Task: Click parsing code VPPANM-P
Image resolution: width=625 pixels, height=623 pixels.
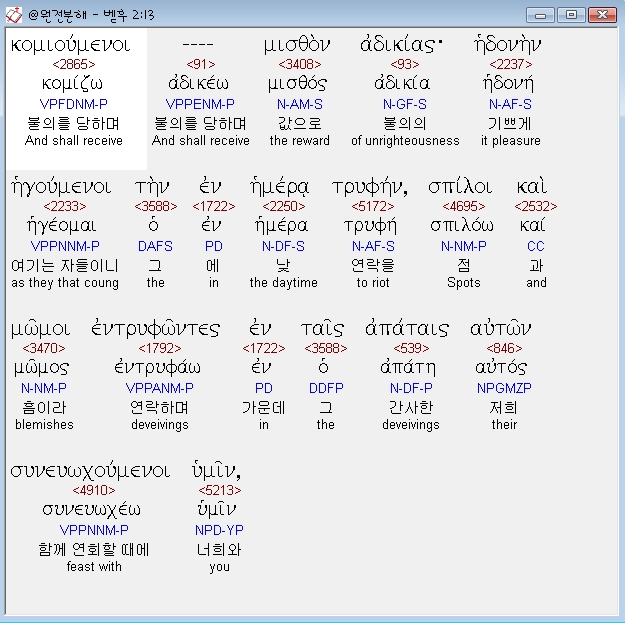Action: coord(160,388)
